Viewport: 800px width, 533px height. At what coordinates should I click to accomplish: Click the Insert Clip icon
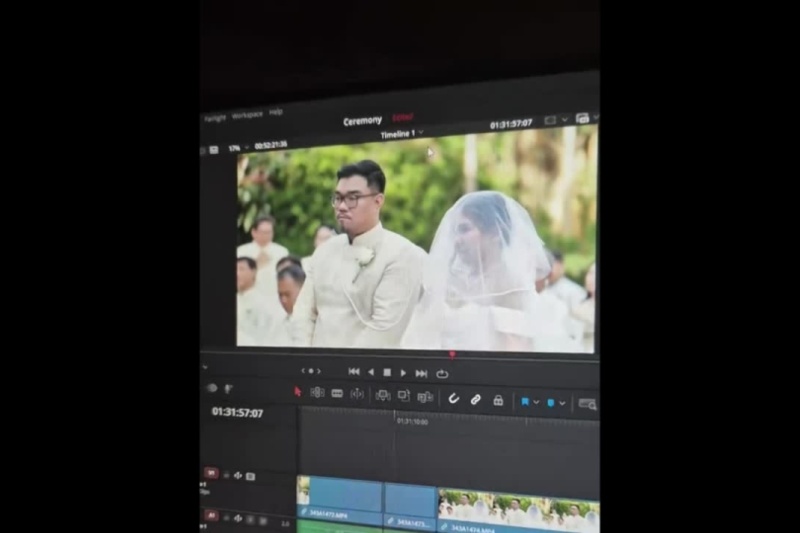pos(383,395)
